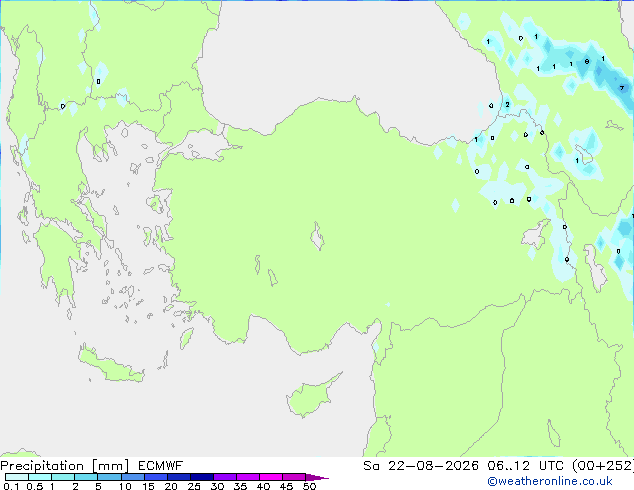
Task: Pick the purple legend swatch for 30–35
Action: (x=225, y=477)
